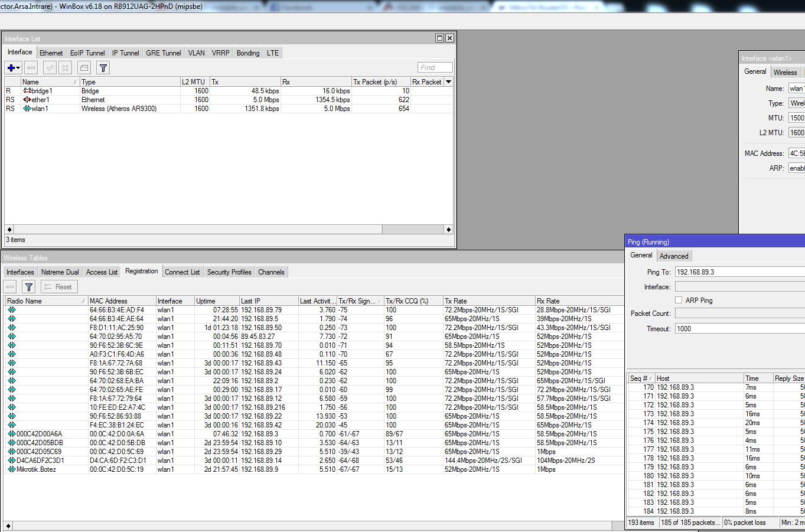Click the client icon for MAC 10:FE:ED:E2:A7:4C
This screenshot has width=805, height=532.
[x=12, y=407]
